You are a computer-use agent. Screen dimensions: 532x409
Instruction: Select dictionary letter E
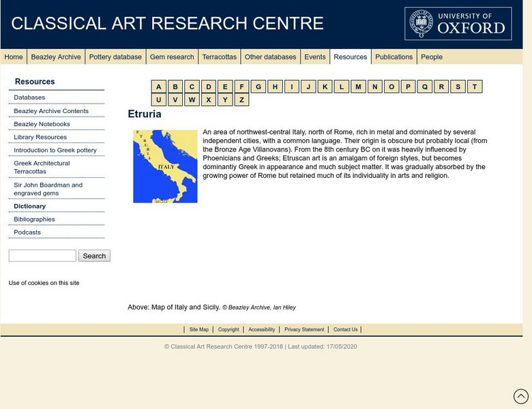point(225,87)
